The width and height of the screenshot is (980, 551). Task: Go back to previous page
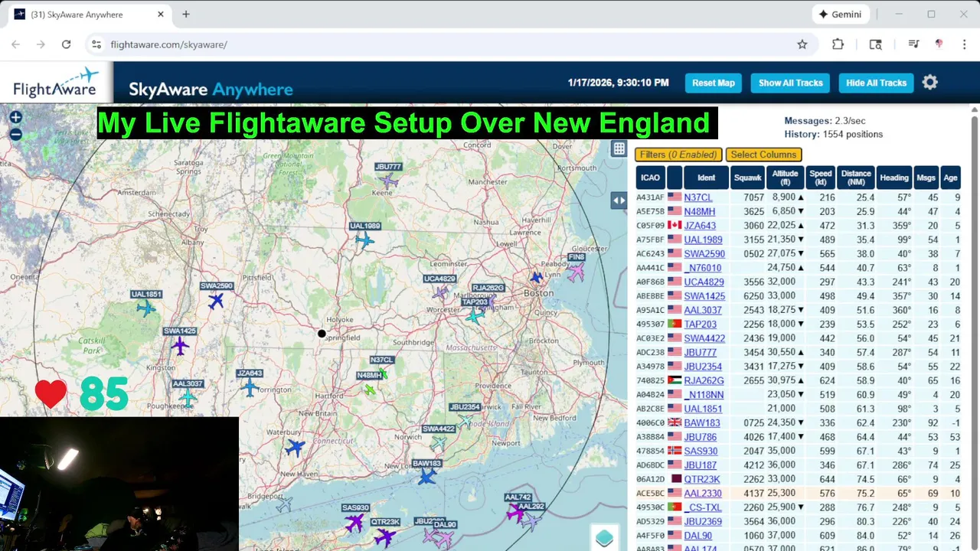(x=16, y=44)
